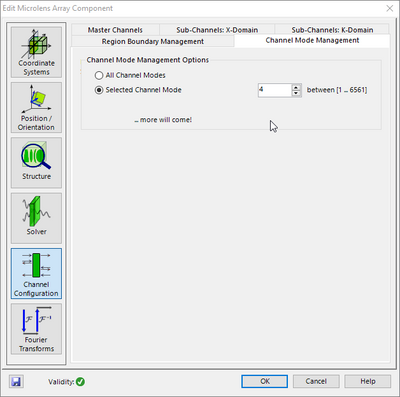Open the Position / Orientation page

pos(36,108)
